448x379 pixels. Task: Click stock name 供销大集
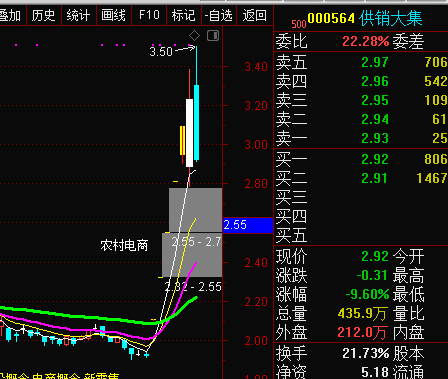[391, 18]
